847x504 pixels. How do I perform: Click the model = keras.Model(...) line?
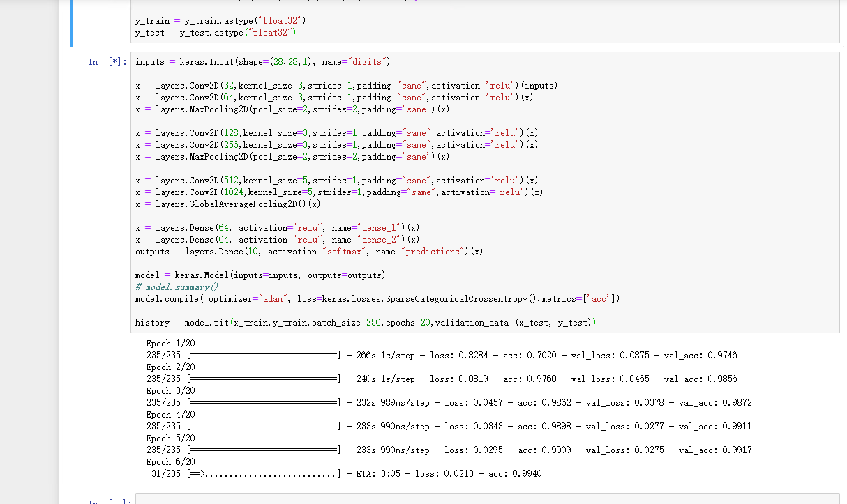[260, 275]
